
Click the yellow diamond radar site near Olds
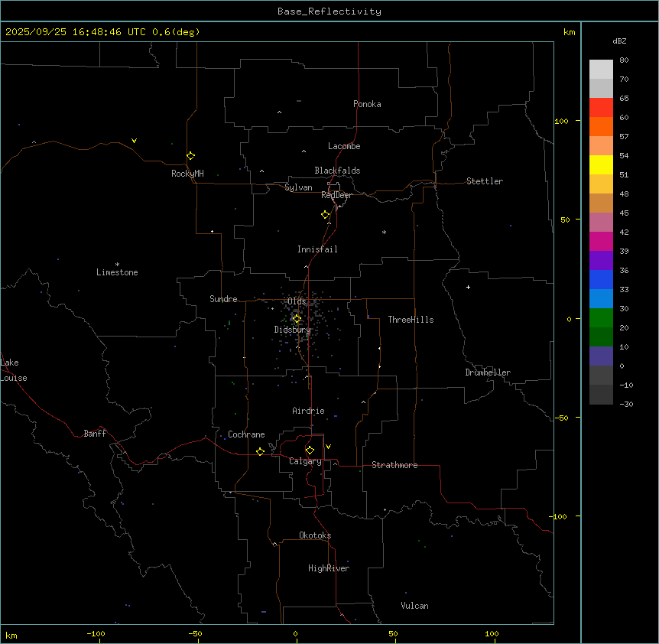click(x=297, y=318)
